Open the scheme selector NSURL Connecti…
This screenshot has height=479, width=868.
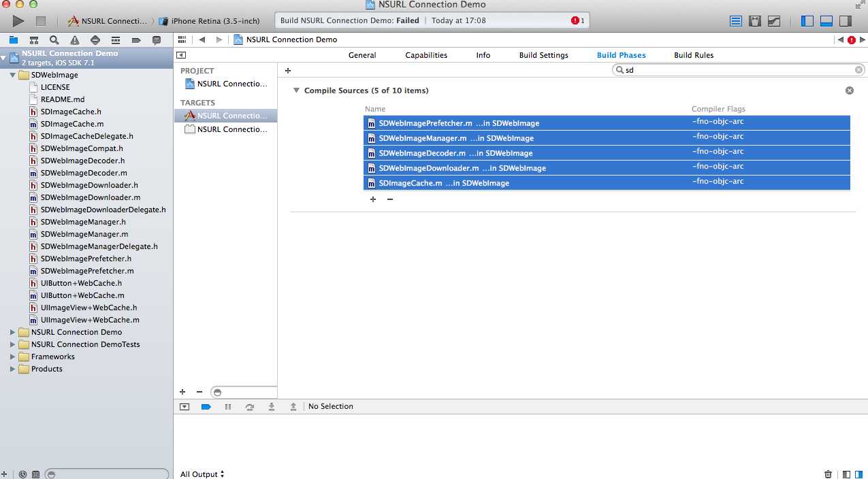click(x=108, y=21)
